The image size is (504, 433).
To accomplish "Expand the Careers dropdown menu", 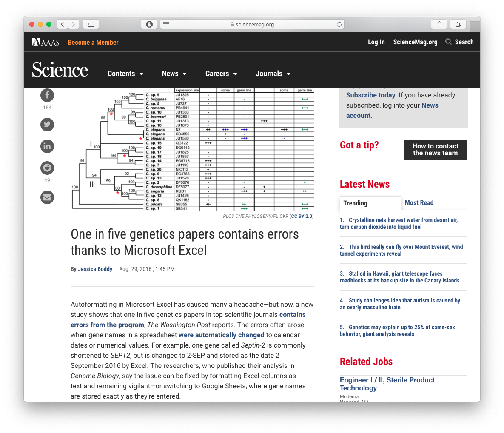I will 221,74.
